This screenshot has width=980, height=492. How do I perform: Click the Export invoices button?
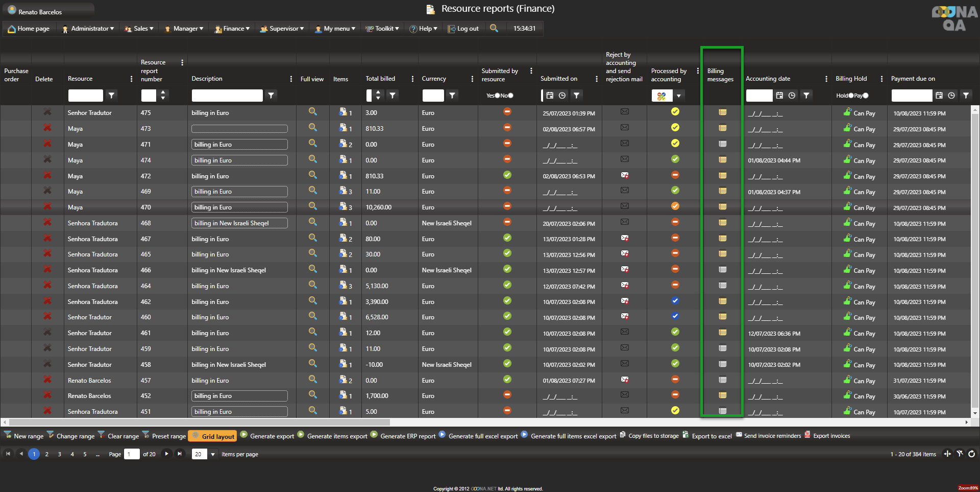(827, 436)
